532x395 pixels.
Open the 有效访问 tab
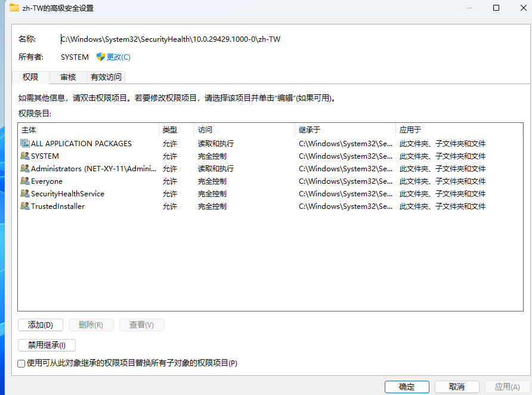106,77
